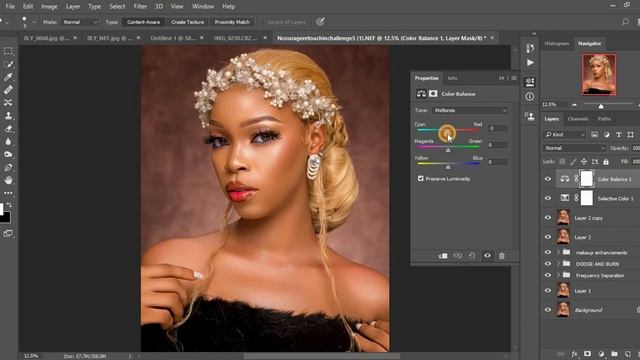Select the Eraser tool
The height and width of the screenshot is (360, 640).
(x=8, y=129)
